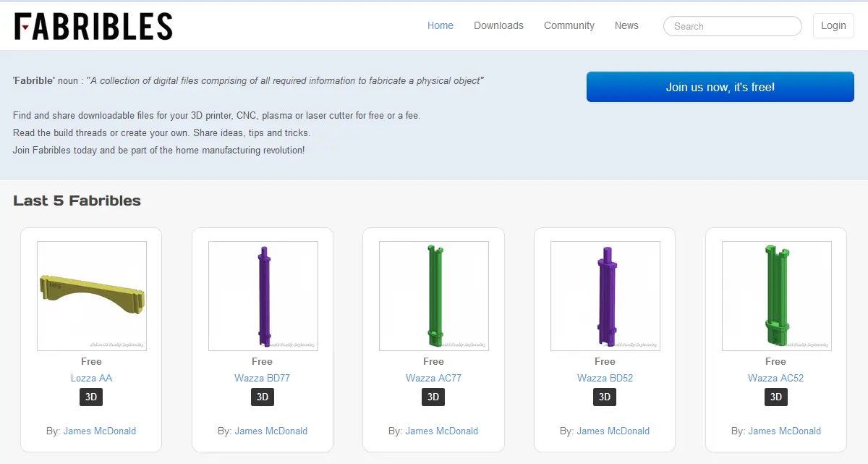Click the Free label on Wazza BD52 card
Image resolution: width=868 pixels, height=464 pixels.
(605, 361)
